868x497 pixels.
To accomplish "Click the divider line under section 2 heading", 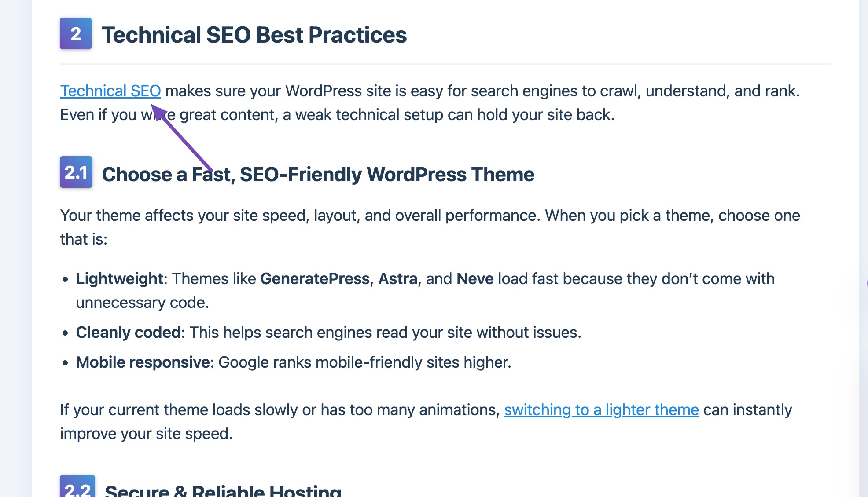I will coord(445,64).
